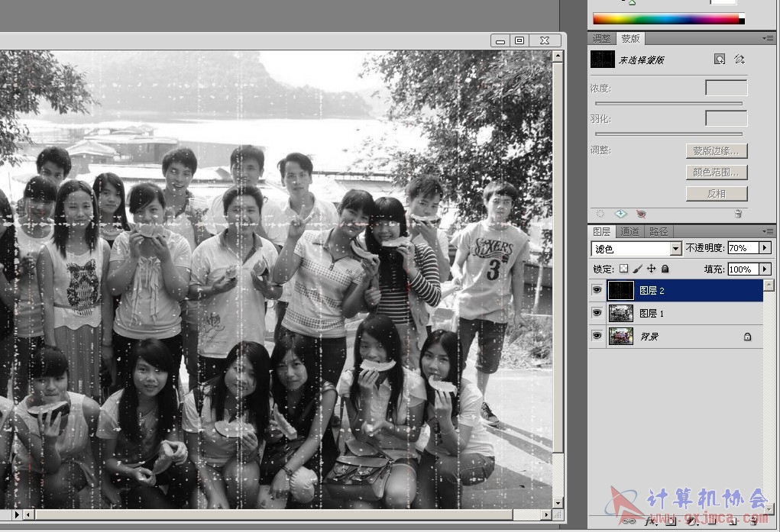This screenshot has height=532, width=780.
Task: Switch to the 路径 tab
Action: (x=658, y=231)
